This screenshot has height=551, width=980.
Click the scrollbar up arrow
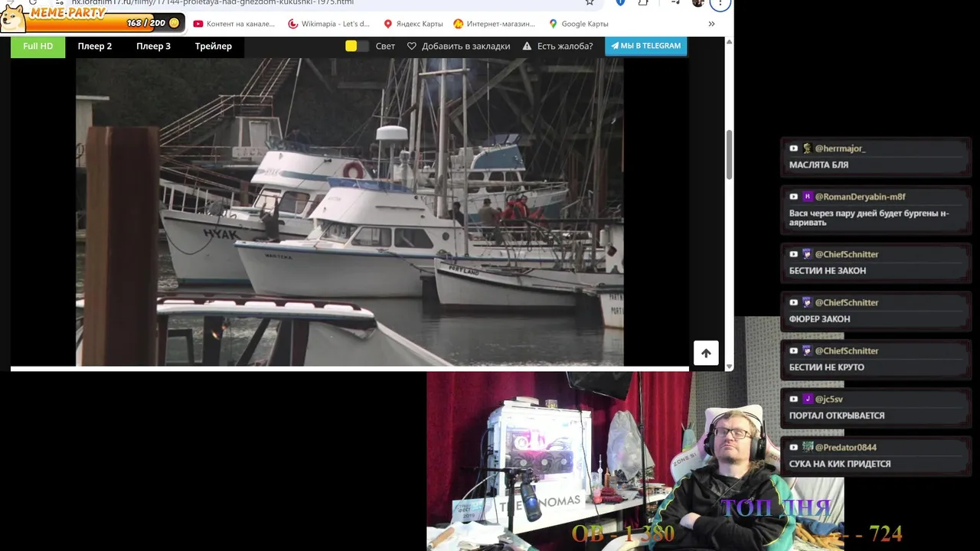pos(729,41)
